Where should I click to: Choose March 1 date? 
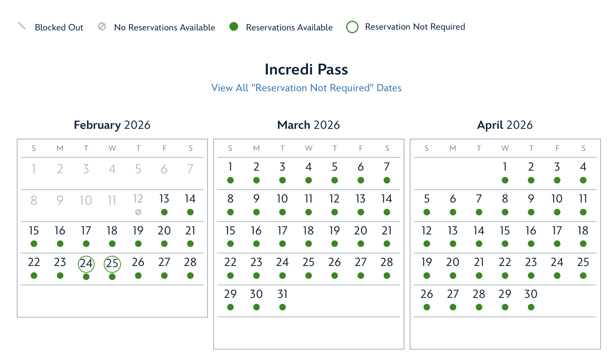coord(230,167)
